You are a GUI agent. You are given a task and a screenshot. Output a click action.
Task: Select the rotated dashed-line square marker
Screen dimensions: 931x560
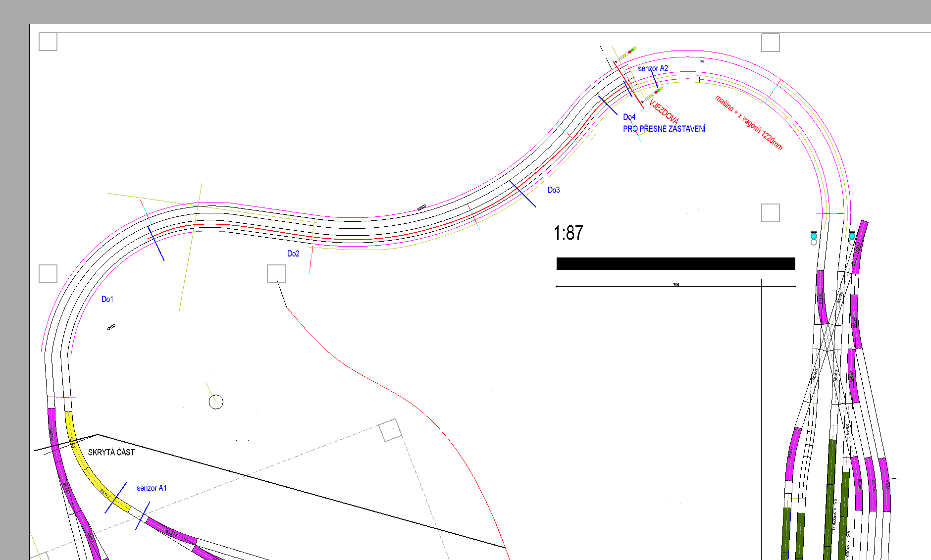[390, 430]
